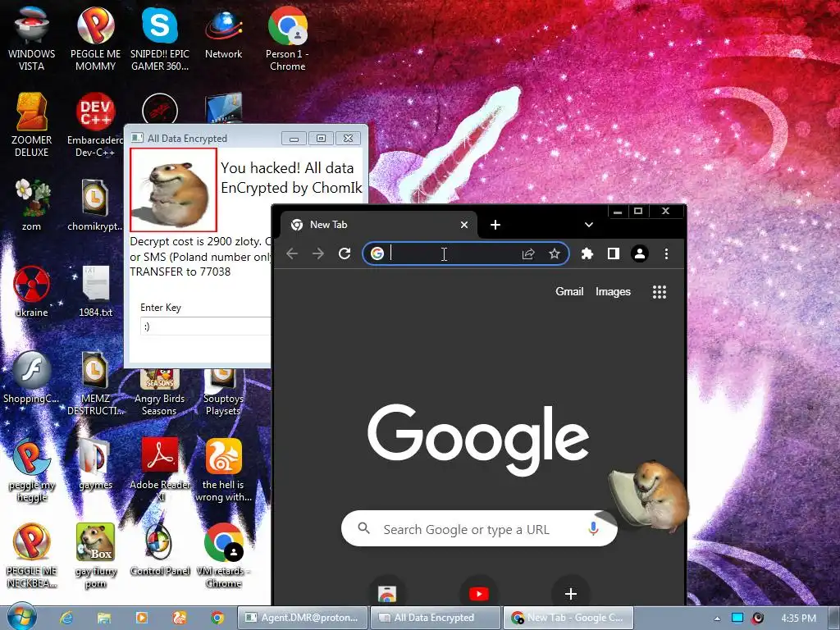Open Windows Media Player taskbar icon

141,618
